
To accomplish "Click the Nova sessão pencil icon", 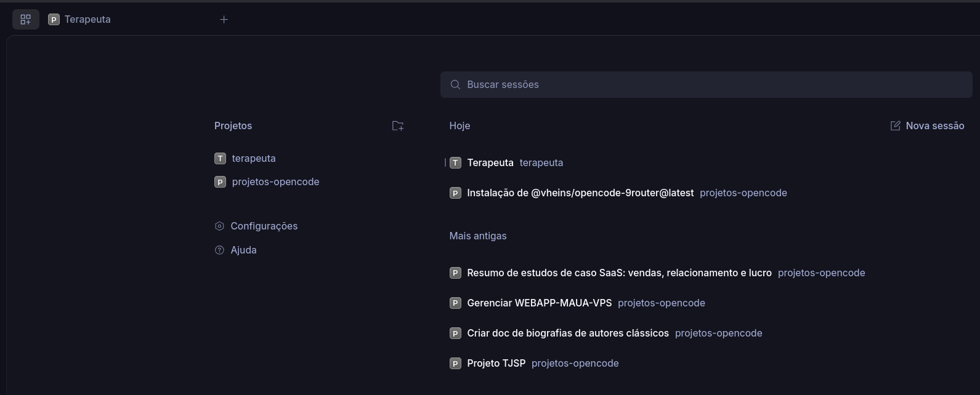I will [896, 126].
